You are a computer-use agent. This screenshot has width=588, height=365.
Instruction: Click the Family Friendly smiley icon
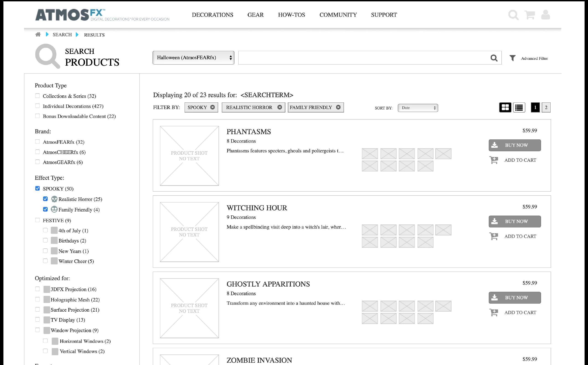click(54, 209)
